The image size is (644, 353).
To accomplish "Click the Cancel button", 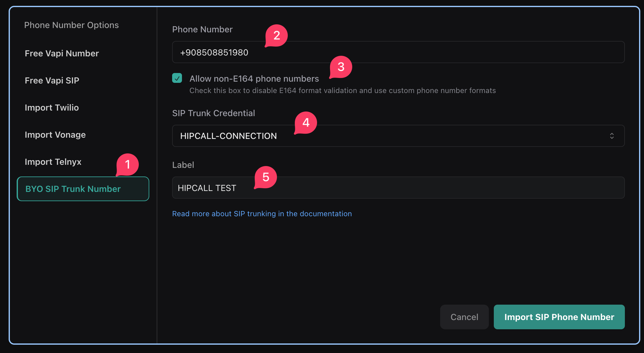I will (464, 317).
